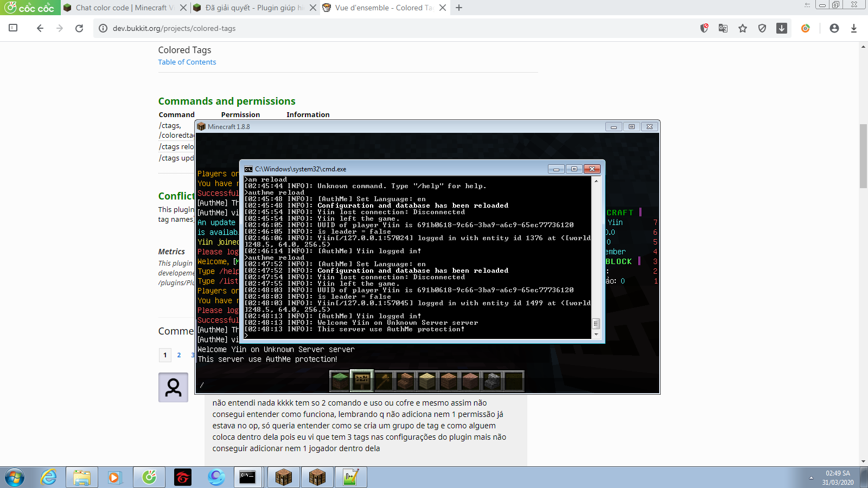This screenshot has width=868, height=488.
Task: Click the user profile avatar icon
Action: tap(834, 28)
